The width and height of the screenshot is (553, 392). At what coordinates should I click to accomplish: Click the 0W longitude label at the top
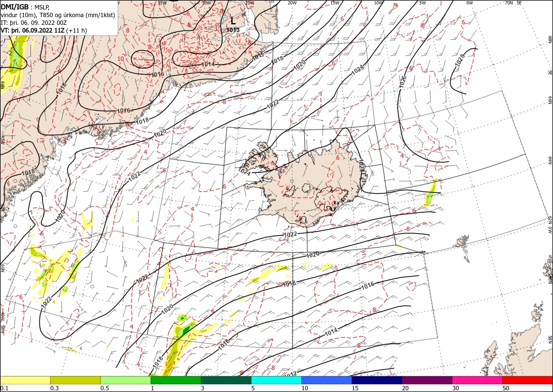[469, 2]
